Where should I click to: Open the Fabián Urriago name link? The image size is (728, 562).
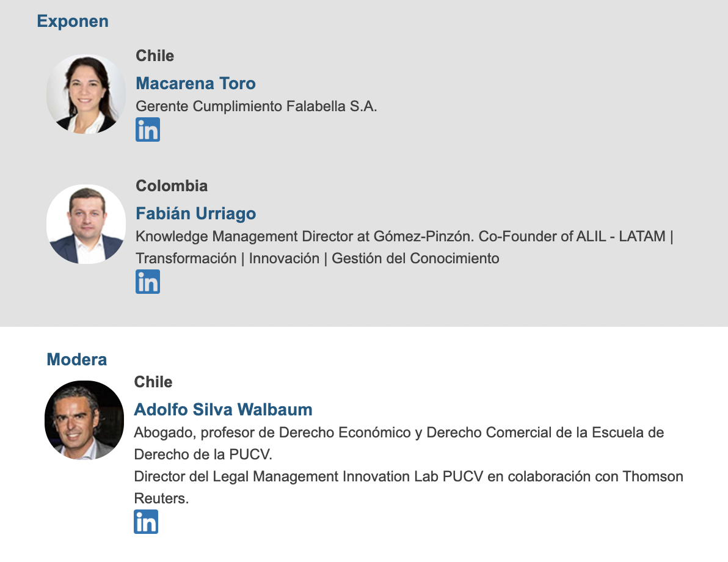coord(195,213)
